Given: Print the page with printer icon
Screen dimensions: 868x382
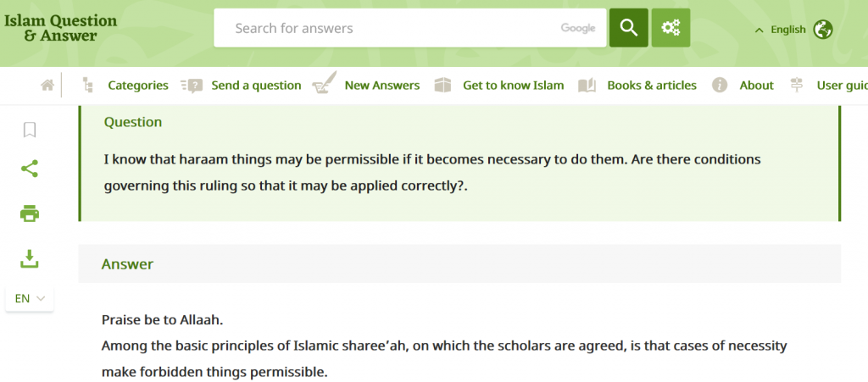Looking at the screenshot, I should [x=30, y=213].
